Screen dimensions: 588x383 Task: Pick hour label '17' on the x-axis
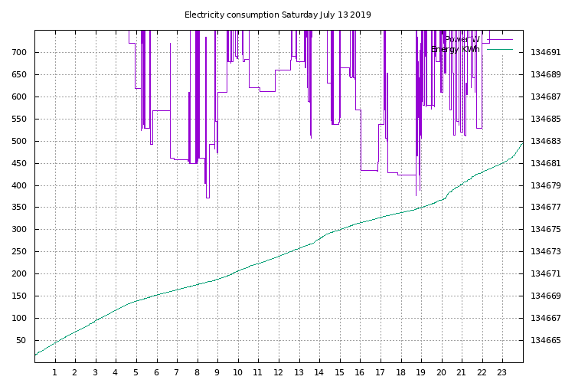pos(380,372)
